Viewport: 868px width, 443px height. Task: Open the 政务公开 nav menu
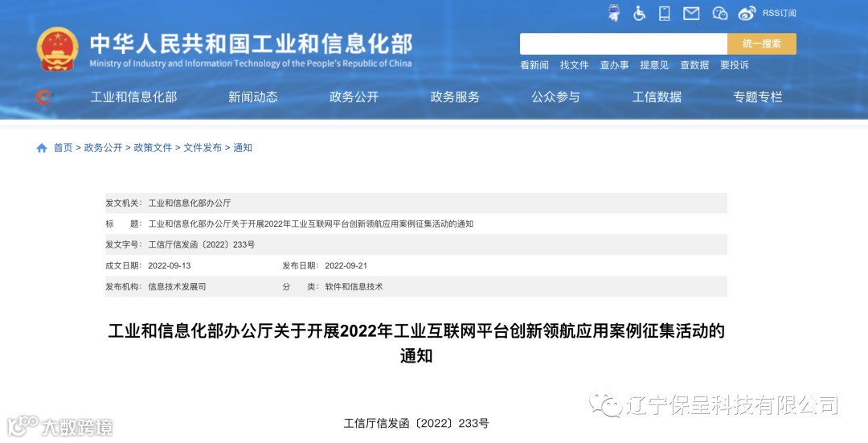click(354, 97)
